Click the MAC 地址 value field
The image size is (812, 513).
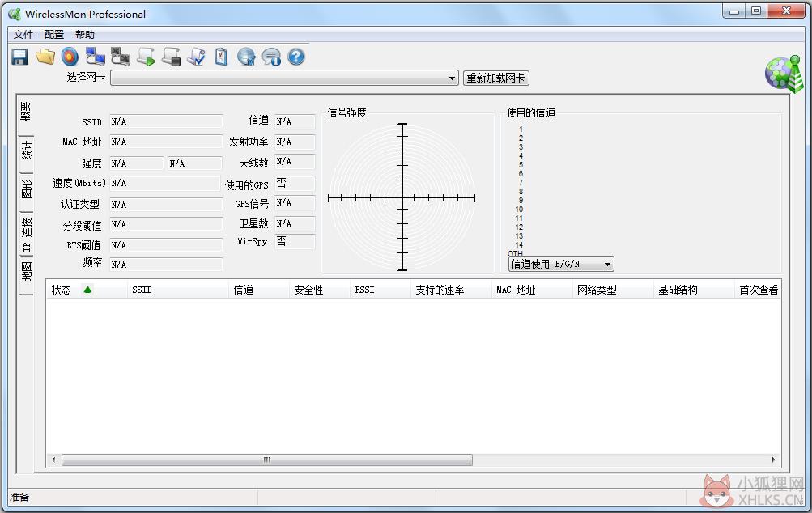[x=166, y=142]
